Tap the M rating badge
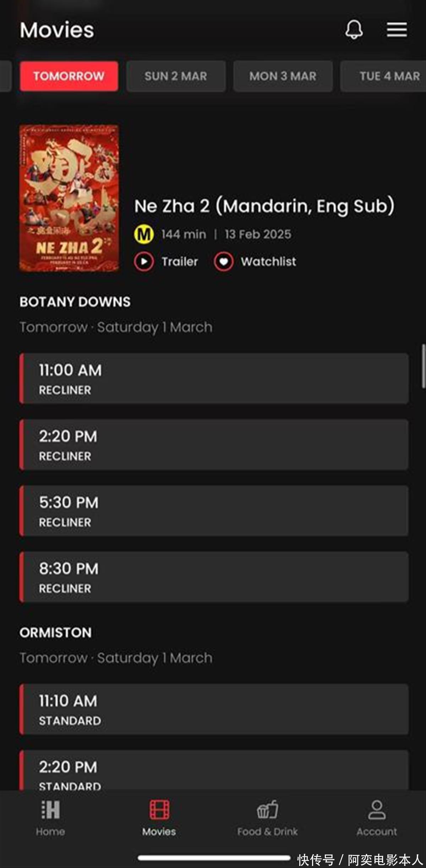The height and width of the screenshot is (868, 426). tap(144, 234)
